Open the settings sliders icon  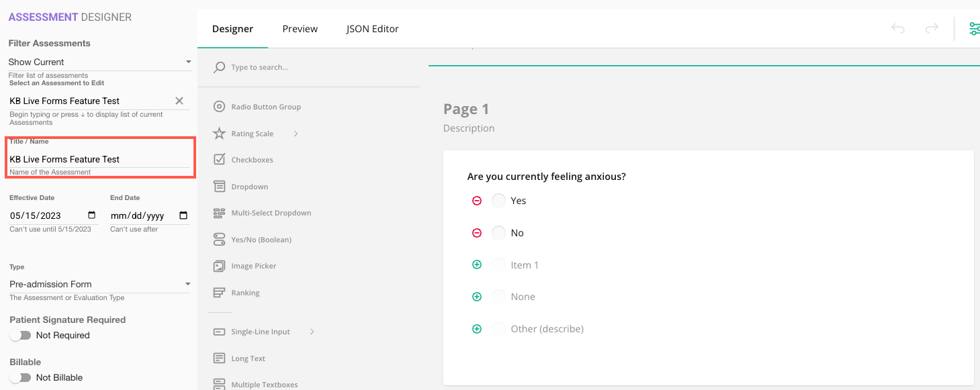point(973,28)
